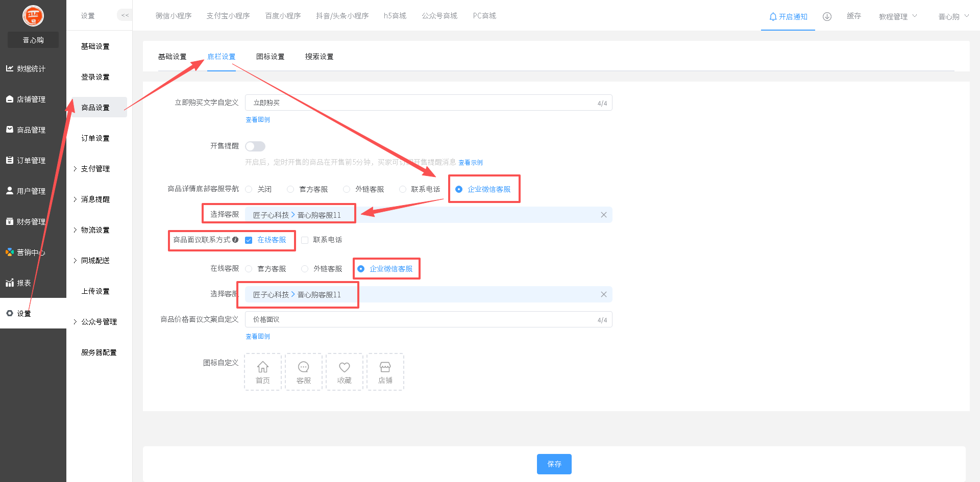Switch to 基础设置 tab
The height and width of the screenshot is (482, 980).
172,57
